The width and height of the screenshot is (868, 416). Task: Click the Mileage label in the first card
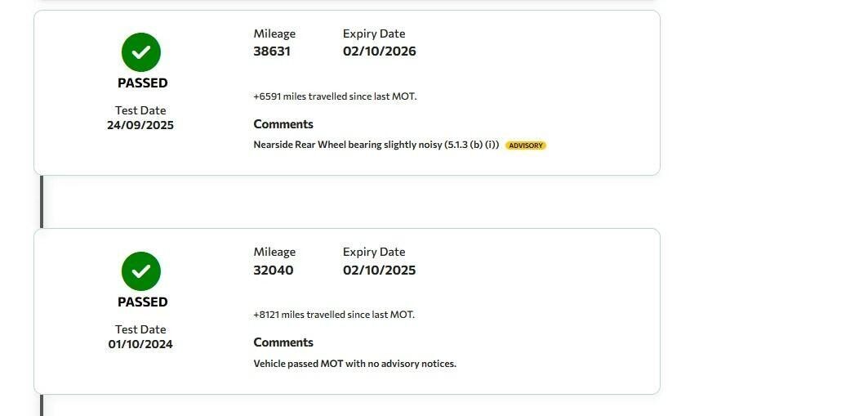pyautogui.click(x=274, y=34)
